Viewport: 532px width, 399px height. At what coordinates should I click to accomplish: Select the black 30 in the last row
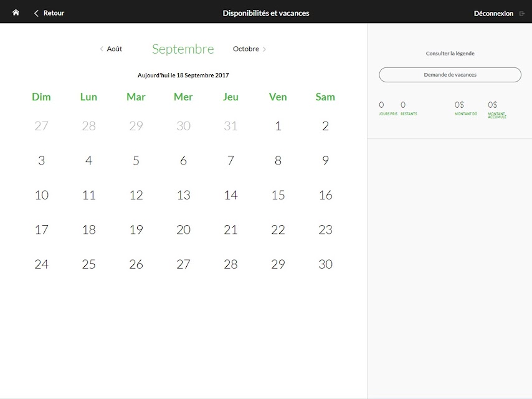pos(325,264)
